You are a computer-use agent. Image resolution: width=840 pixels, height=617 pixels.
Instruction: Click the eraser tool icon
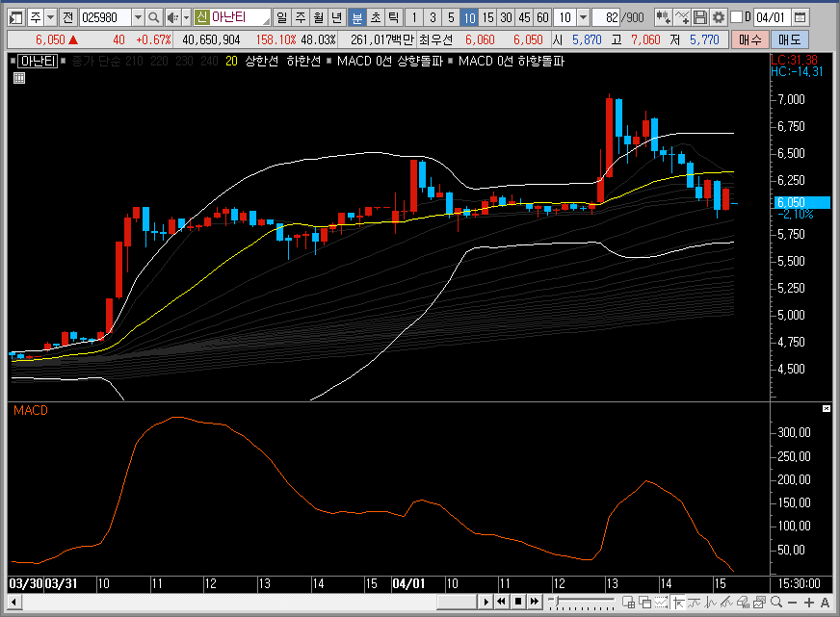click(743, 603)
